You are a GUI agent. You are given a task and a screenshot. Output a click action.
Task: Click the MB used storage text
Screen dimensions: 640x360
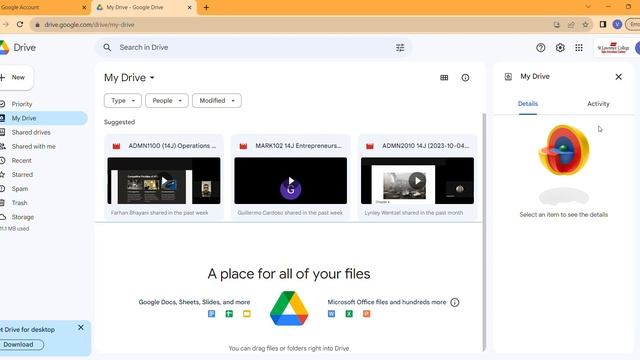[15, 229]
